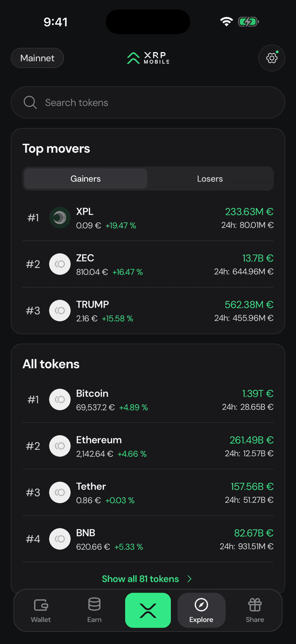Open the Earn coins-stack icon
This screenshot has width=296, height=644.
coord(94,604)
